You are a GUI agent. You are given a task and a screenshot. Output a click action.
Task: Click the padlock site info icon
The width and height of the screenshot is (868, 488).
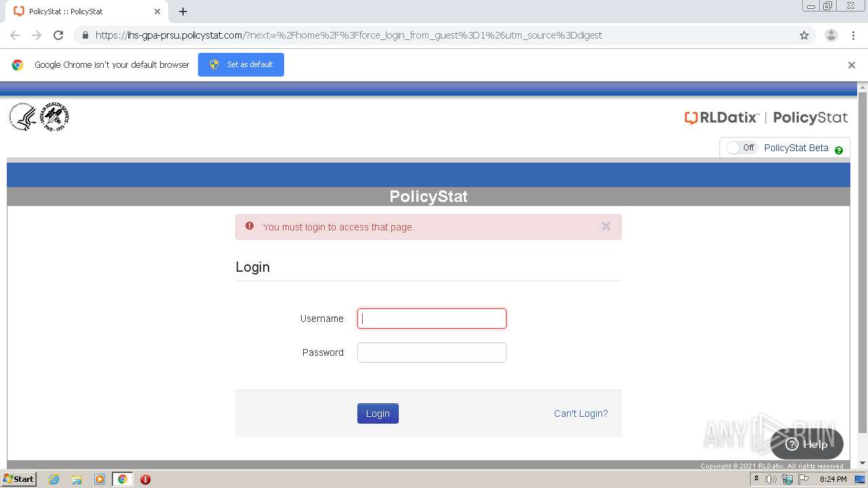(x=85, y=35)
